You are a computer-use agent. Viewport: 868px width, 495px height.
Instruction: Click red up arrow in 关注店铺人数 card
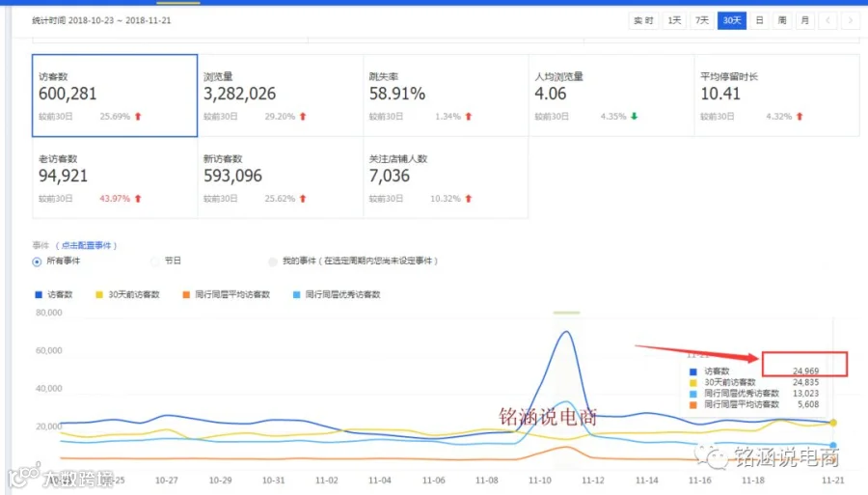coord(469,198)
